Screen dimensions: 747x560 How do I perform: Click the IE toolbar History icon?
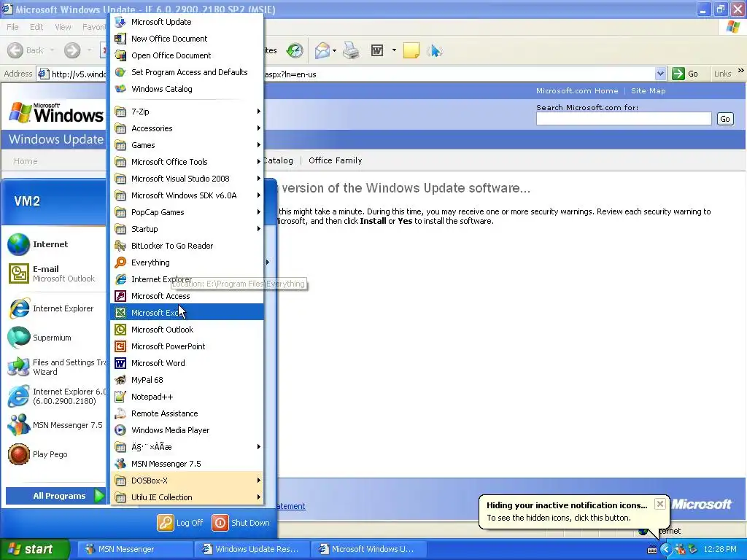pyautogui.click(x=295, y=50)
